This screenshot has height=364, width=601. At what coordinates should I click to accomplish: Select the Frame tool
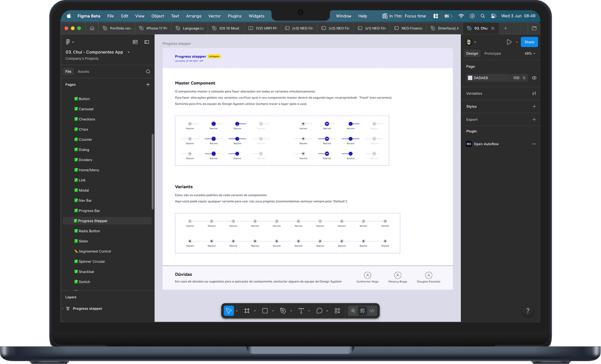(247, 311)
